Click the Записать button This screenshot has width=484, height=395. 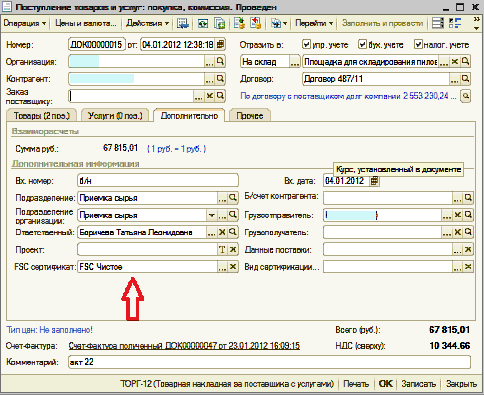coord(418,384)
